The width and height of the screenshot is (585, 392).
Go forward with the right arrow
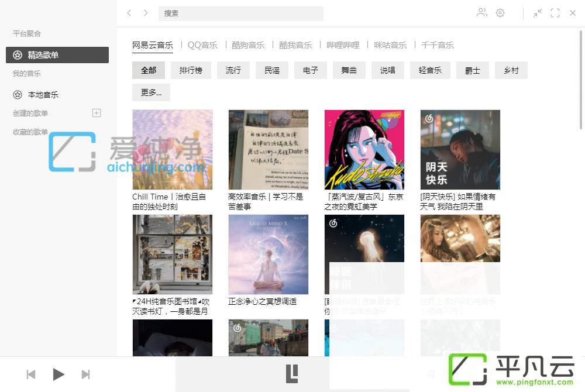[146, 13]
